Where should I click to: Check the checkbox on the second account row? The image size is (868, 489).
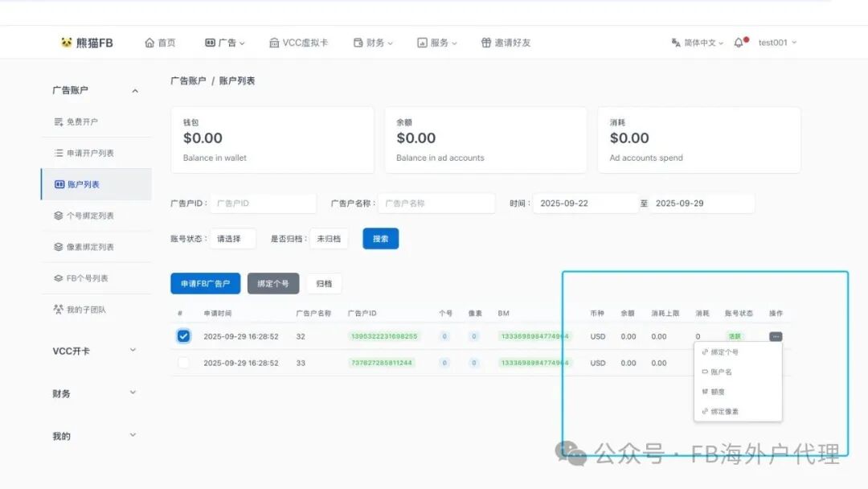[183, 363]
